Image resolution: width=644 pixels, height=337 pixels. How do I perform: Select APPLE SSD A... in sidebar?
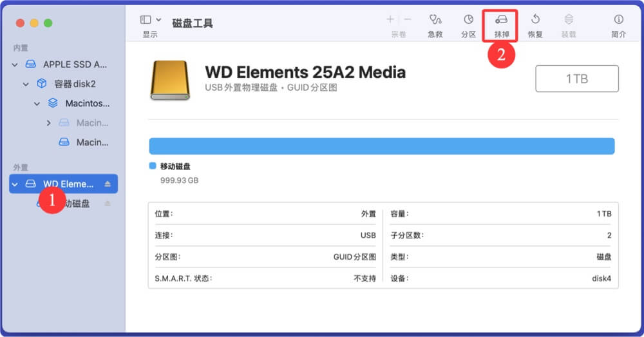pyautogui.click(x=75, y=64)
